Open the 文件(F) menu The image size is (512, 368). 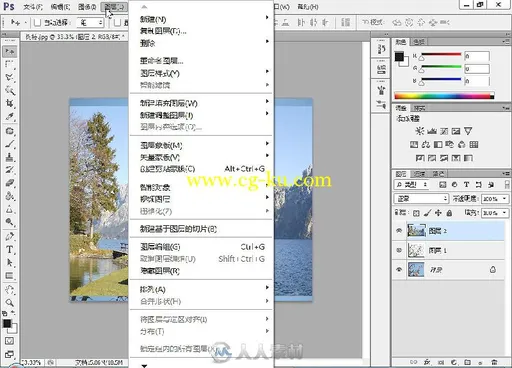33,7
